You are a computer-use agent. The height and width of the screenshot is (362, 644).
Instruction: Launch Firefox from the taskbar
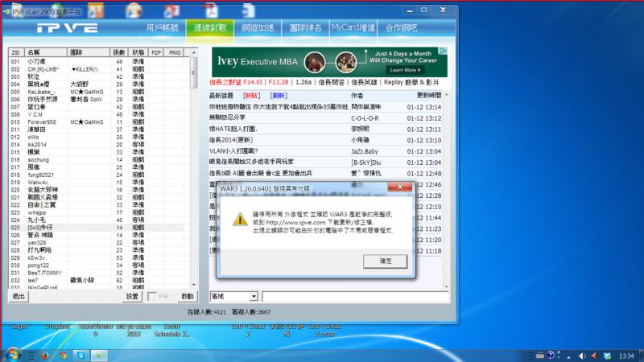[44, 356]
